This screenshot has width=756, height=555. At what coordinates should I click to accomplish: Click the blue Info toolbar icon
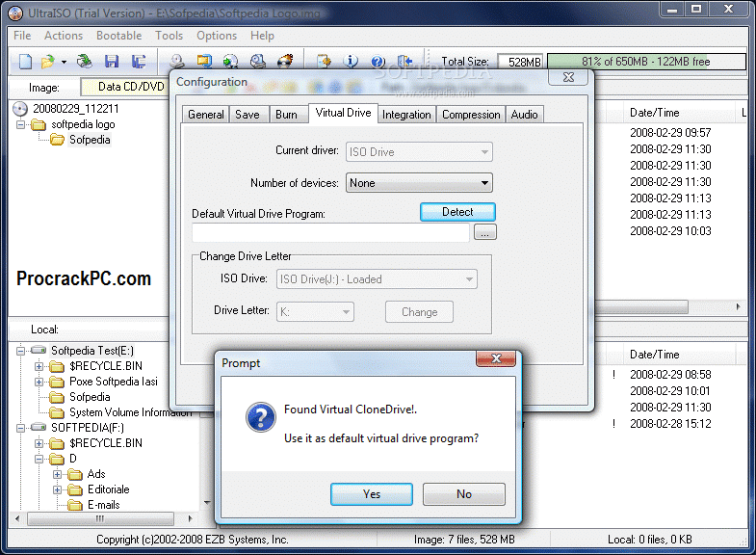coord(351,62)
